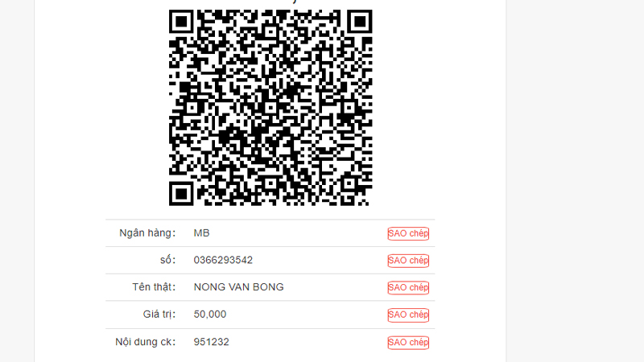
Task: Copy the name NONG VAN BONG
Action: click(x=408, y=288)
